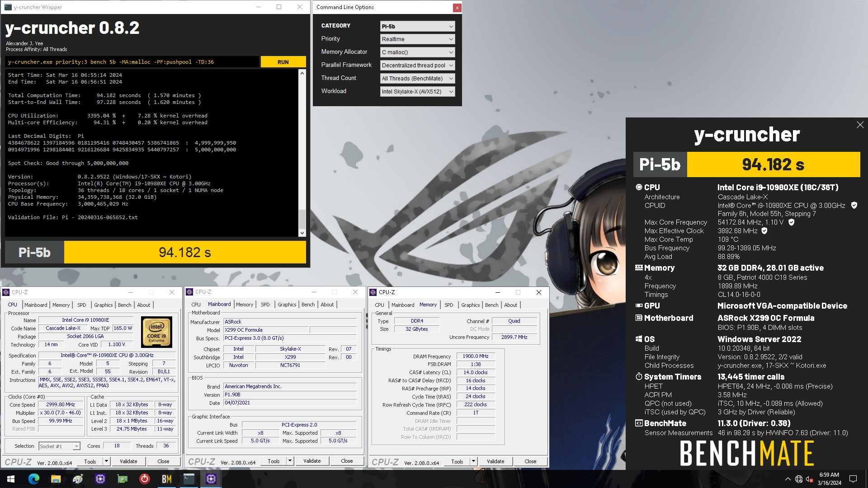Click the BENCHMATE logo at panel bottom
Screen dimensions: 868x488
pyautogui.click(x=746, y=453)
